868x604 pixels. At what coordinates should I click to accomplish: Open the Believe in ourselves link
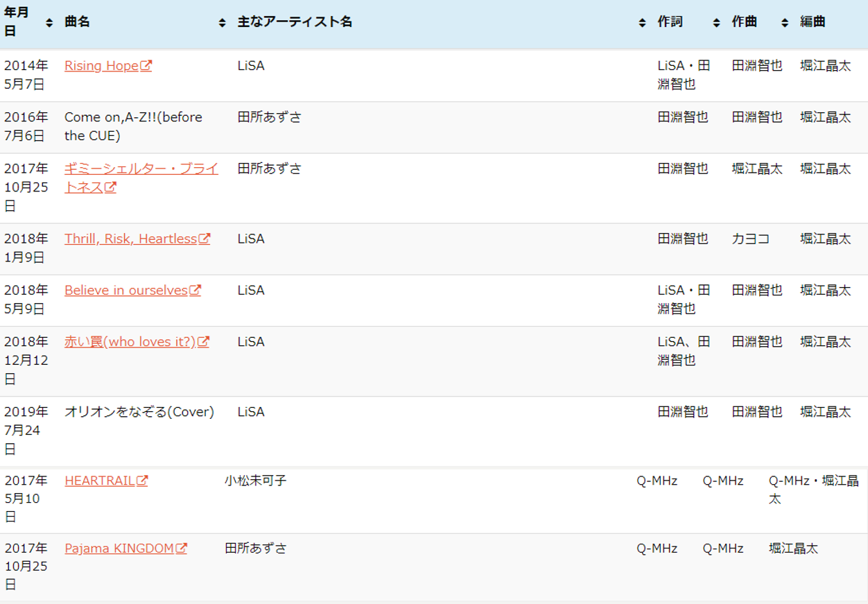125,291
